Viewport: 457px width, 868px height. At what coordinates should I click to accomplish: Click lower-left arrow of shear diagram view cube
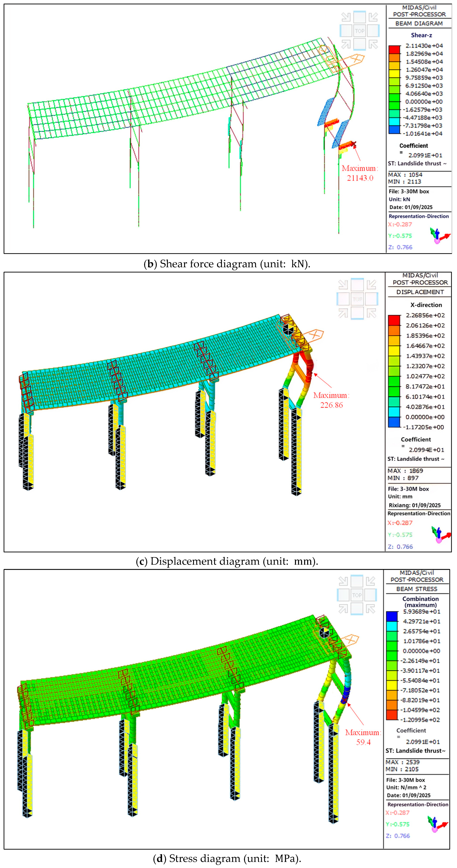pos(346,44)
